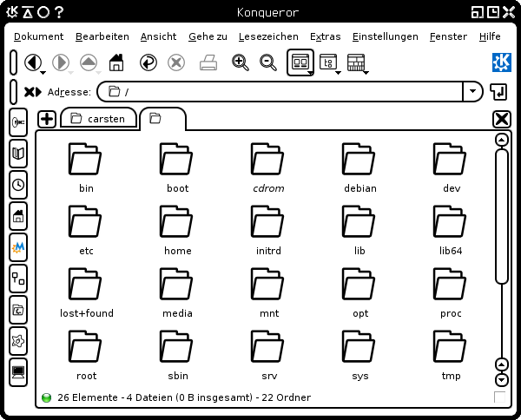521x420 pixels.
Task: Open the Services gear sidebar panel
Action: 18,341
